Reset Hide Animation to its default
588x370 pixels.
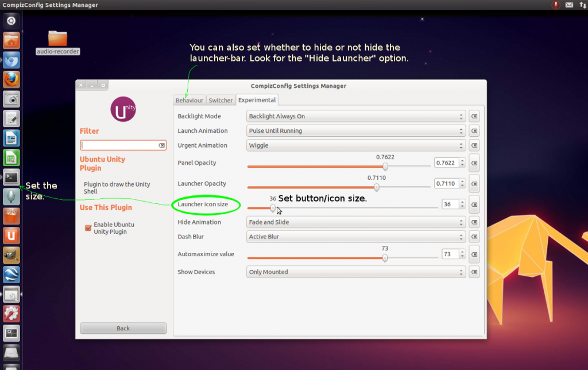[x=474, y=222]
